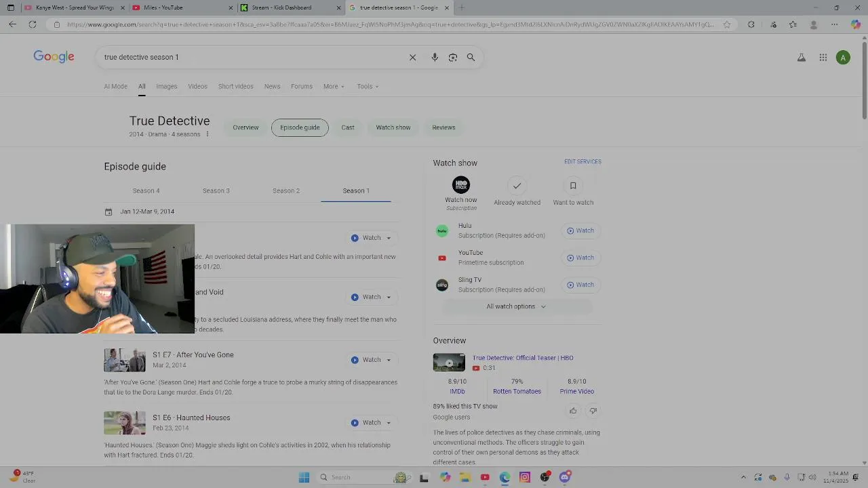The height and width of the screenshot is (488, 868).
Task: Watch on Hulu button
Action: pyautogui.click(x=580, y=231)
